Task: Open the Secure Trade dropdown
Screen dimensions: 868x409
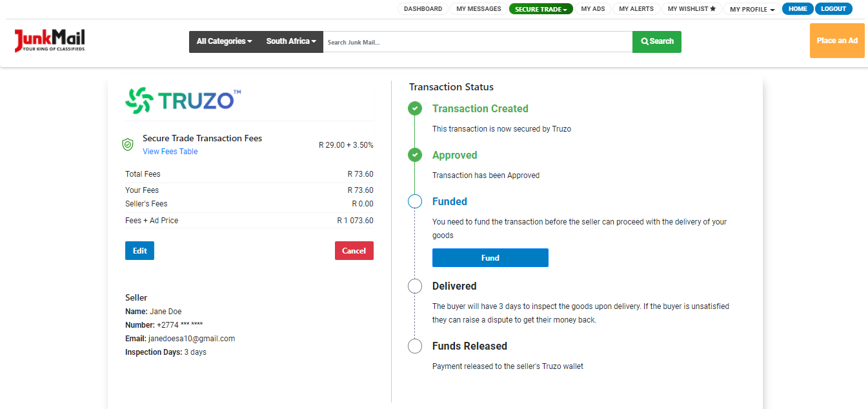Action: click(x=541, y=9)
